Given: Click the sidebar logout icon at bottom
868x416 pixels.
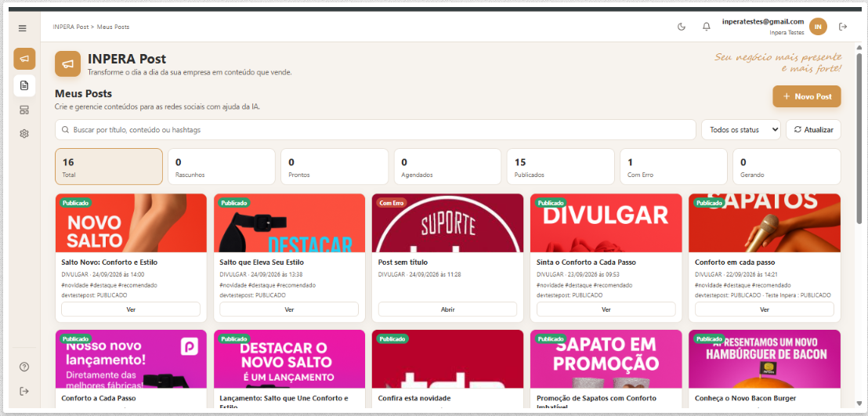Looking at the screenshot, I should pos(24,391).
